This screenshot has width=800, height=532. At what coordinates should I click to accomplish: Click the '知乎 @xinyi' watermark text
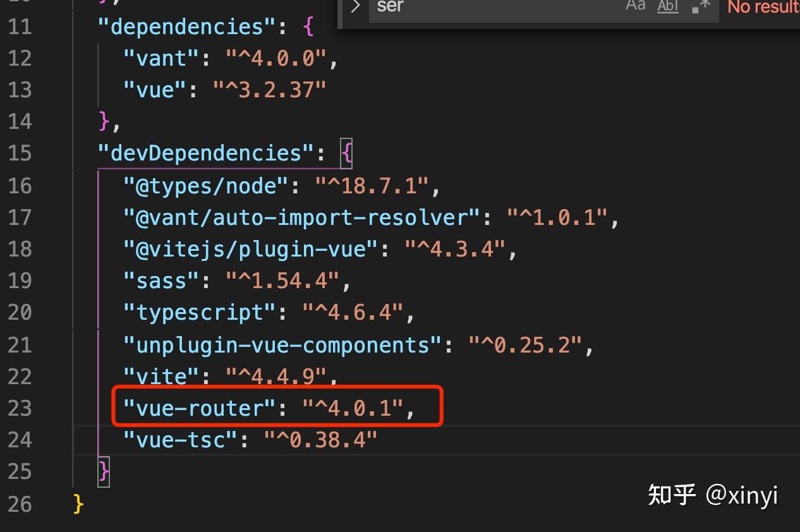[x=712, y=495]
